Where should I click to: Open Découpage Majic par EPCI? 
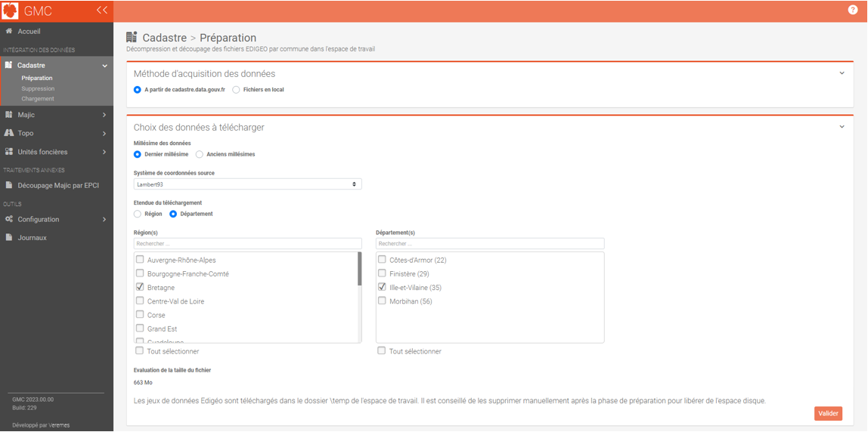pyautogui.click(x=57, y=185)
